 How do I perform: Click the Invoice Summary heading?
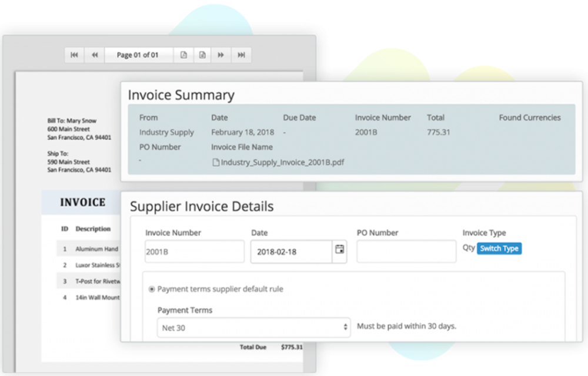tap(181, 95)
